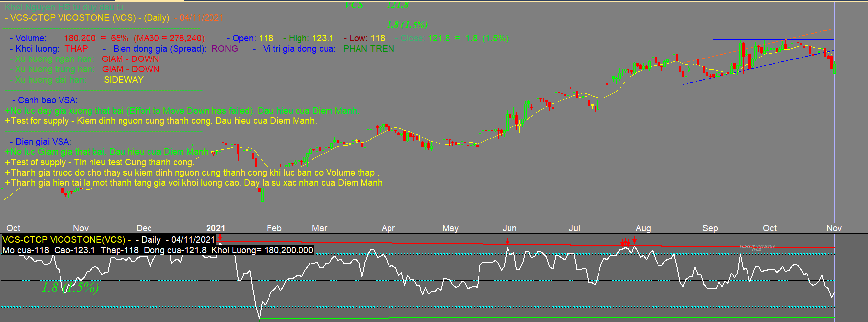Click 'Dong cua-121.8' in the indicator panel
868x322 pixels.
pyautogui.click(x=175, y=250)
